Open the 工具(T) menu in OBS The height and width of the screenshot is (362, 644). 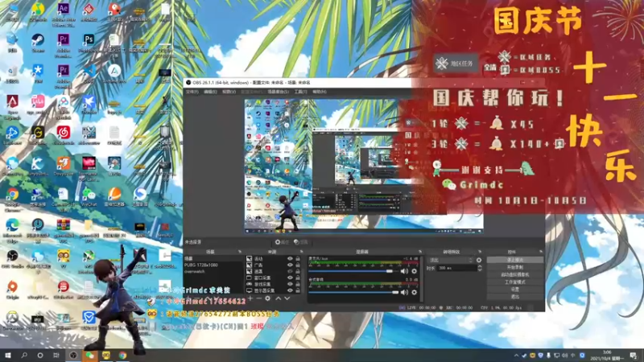(x=300, y=92)
